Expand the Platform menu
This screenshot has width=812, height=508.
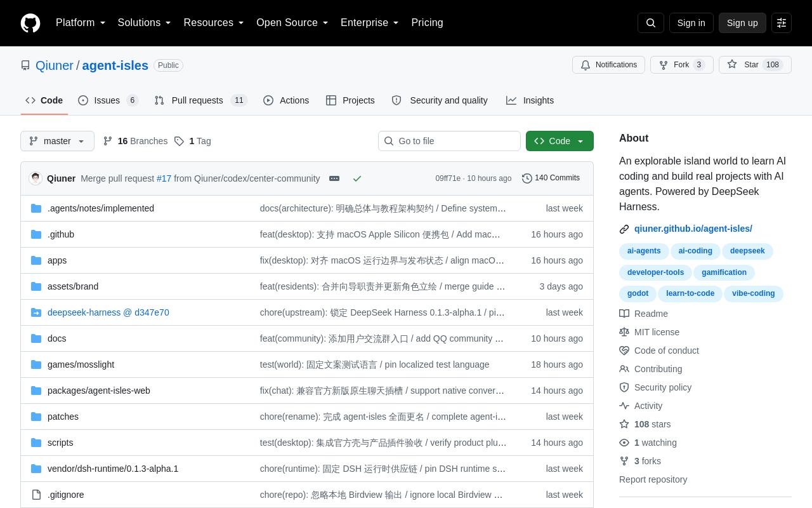pyautogui.click(x=81, y=23)
